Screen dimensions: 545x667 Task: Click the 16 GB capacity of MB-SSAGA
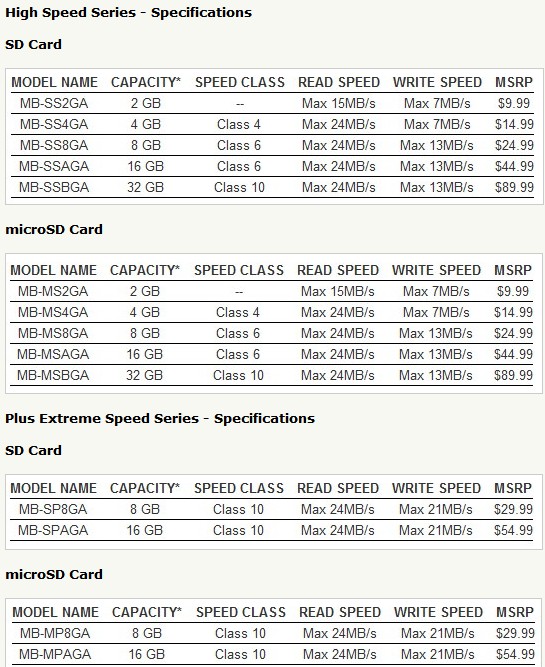(x=146, y=166)
